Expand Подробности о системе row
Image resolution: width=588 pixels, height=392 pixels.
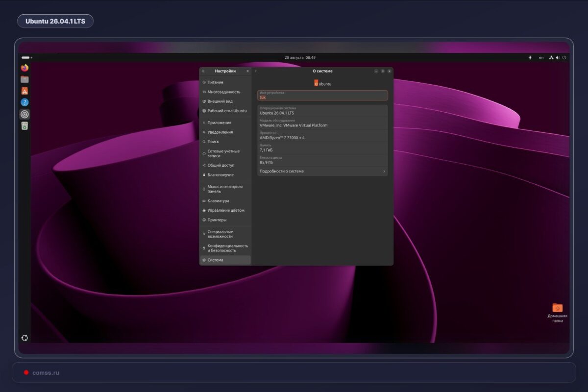click(x=322, y=171)
